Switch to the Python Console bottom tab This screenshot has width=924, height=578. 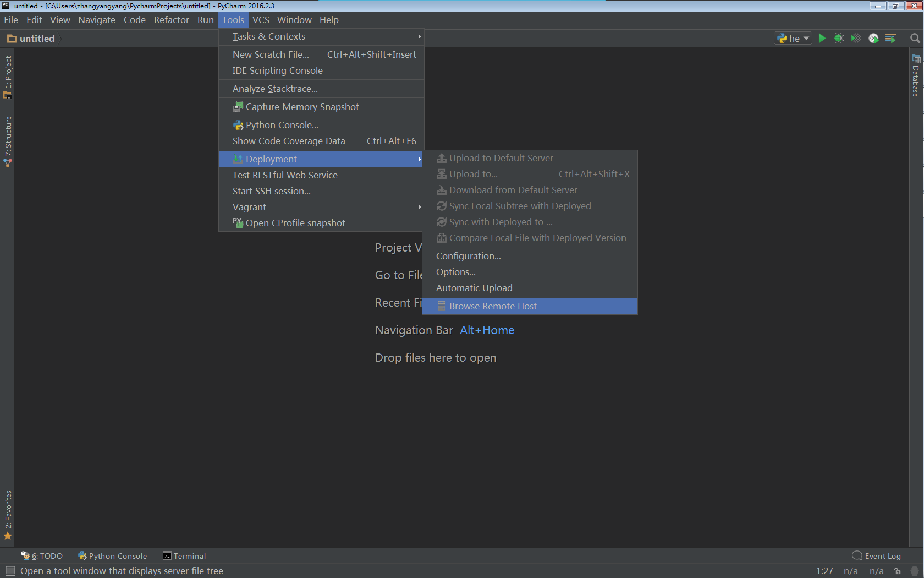pos(113,556)
